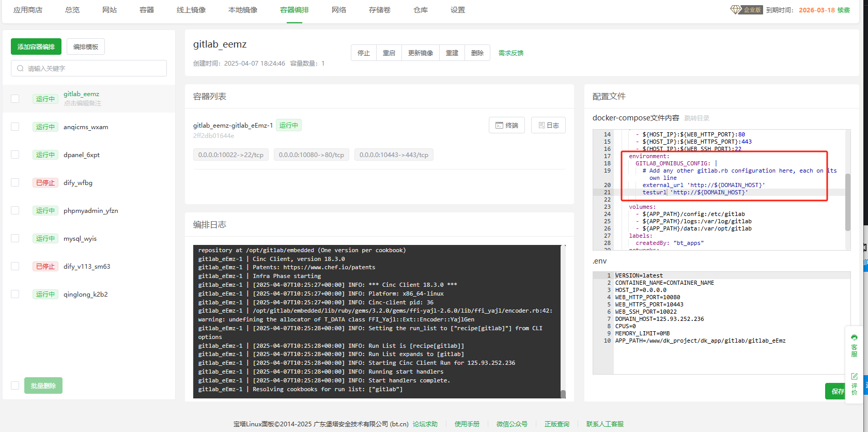Select mysql_wyis in compose list
This screenshot has height=432, width=868.
point(80,238)
